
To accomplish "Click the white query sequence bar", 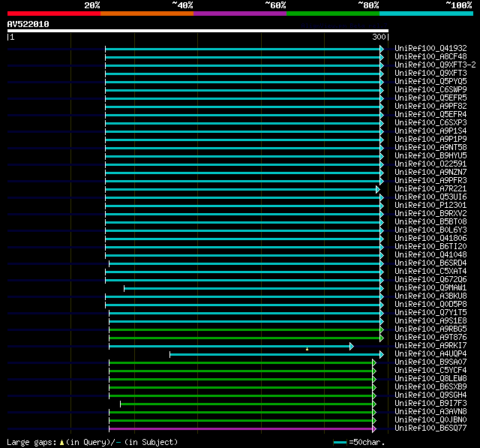I will tap(198, 31).
